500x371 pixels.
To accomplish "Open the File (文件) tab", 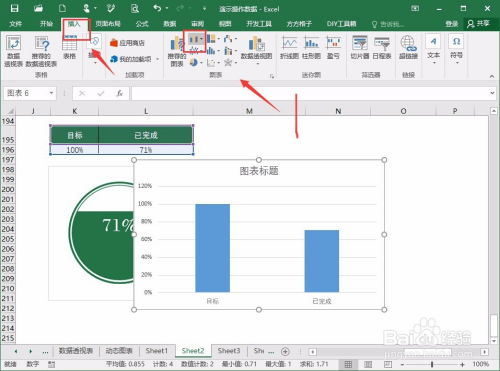I will tap(16, 24).
